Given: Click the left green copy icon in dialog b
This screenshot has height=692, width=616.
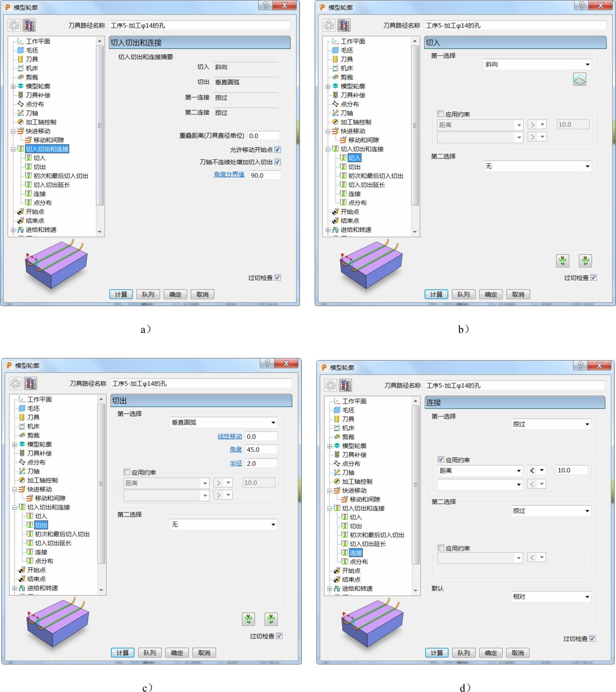Looking at the screenshot, I should (x=563, y=261).
